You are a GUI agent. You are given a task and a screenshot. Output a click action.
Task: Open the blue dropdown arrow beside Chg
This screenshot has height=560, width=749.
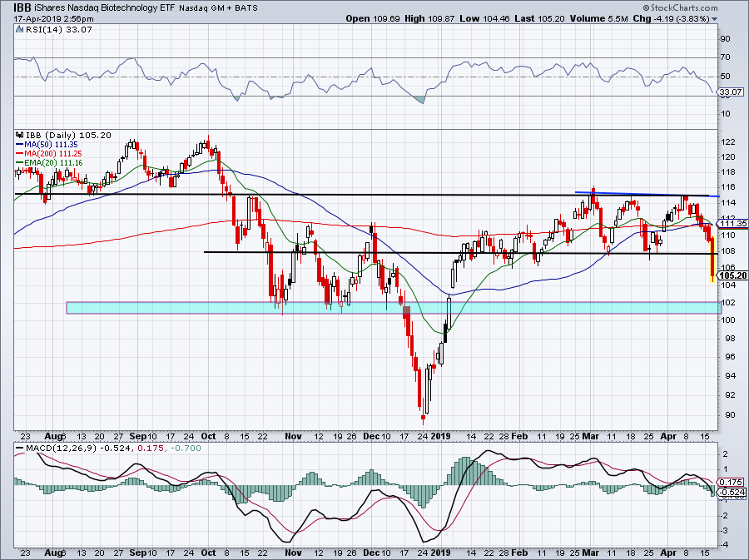click(714, 19)
